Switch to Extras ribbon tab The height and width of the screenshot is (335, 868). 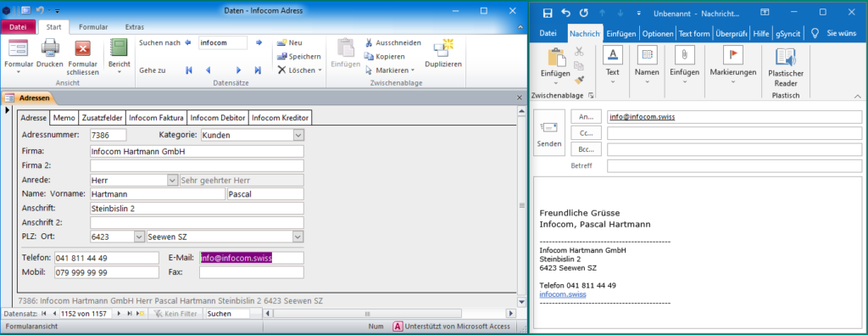(x=135, y=26)
